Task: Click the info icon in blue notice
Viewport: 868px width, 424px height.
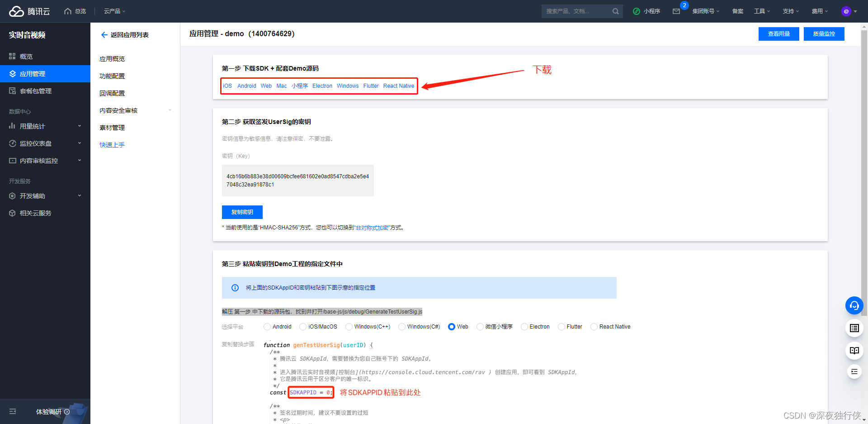Action: point(235,288)
